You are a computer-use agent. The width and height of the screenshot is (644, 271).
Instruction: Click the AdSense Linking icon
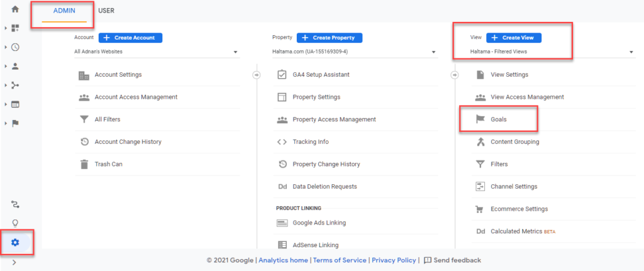pyautogui.click(x=282, y=245)
